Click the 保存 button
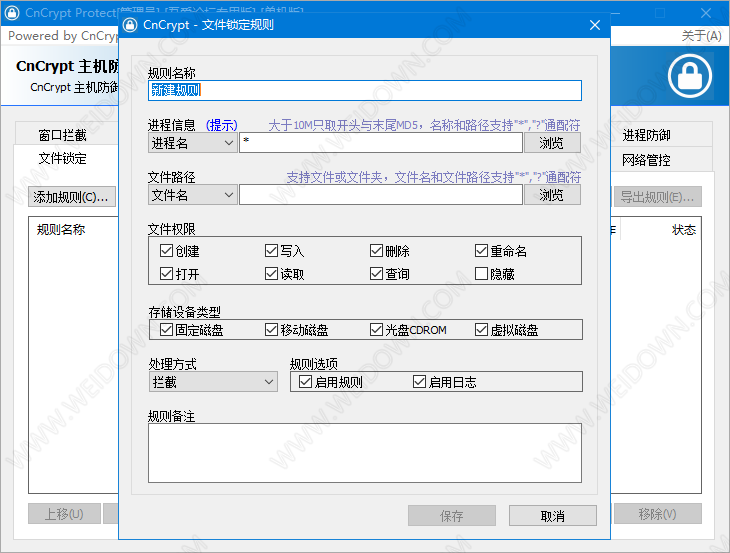The image size is (730, 553). pyautogui.click(x=452, y=516)
